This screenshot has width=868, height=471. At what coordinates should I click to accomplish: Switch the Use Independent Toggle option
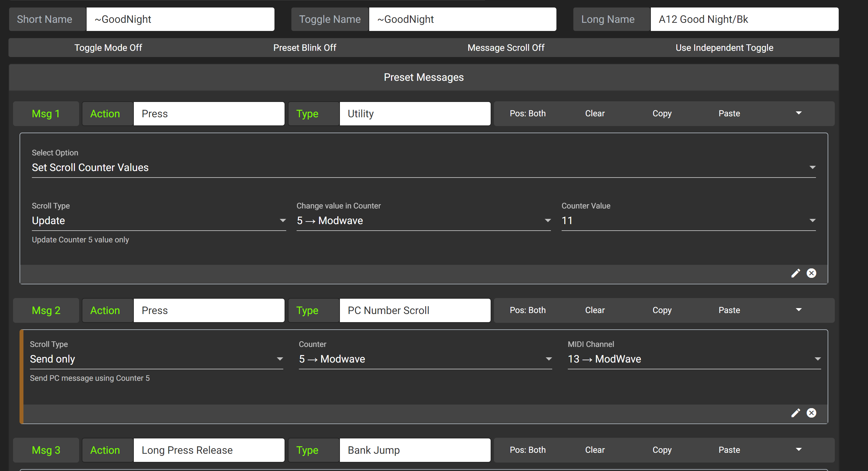724,48
